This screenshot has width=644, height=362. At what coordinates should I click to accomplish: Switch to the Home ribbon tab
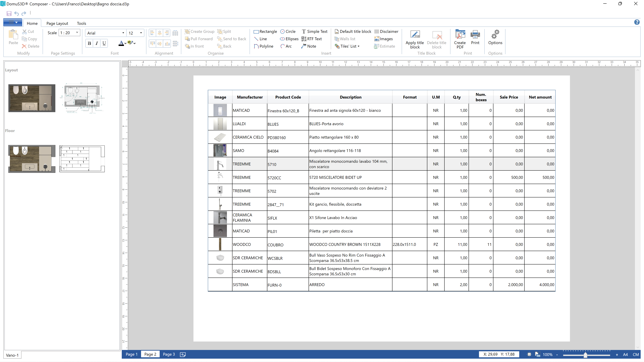pos(32,23)
